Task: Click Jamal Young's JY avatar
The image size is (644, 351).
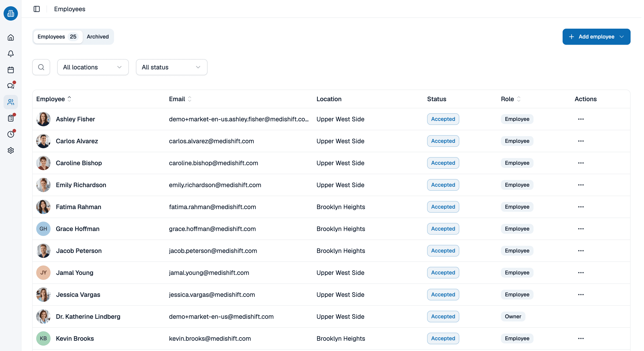Action: 43,273
